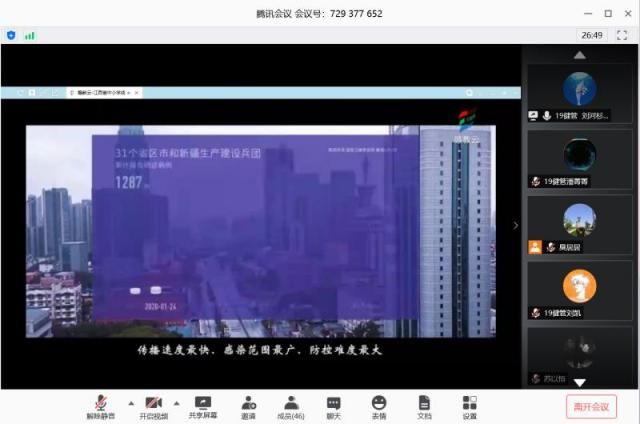
Task: Toggle full screen mode icon
Action: point(621,35)
